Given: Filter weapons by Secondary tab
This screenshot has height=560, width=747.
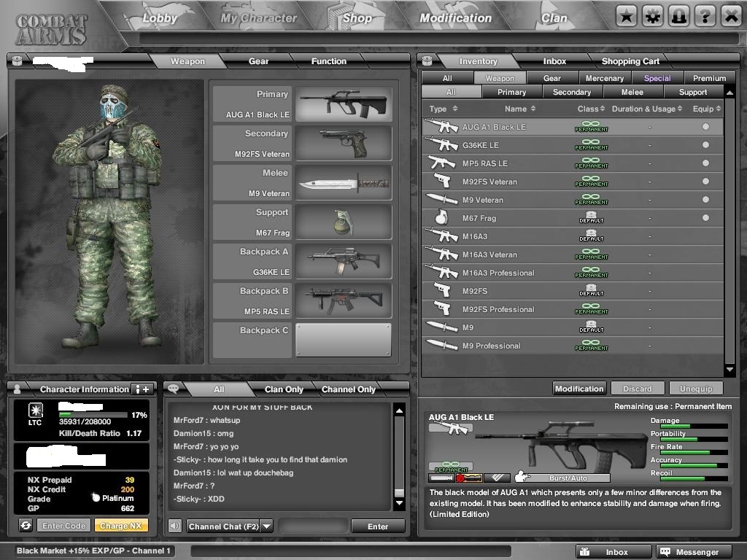Looking at the screenshot, I should click(572, 92).
